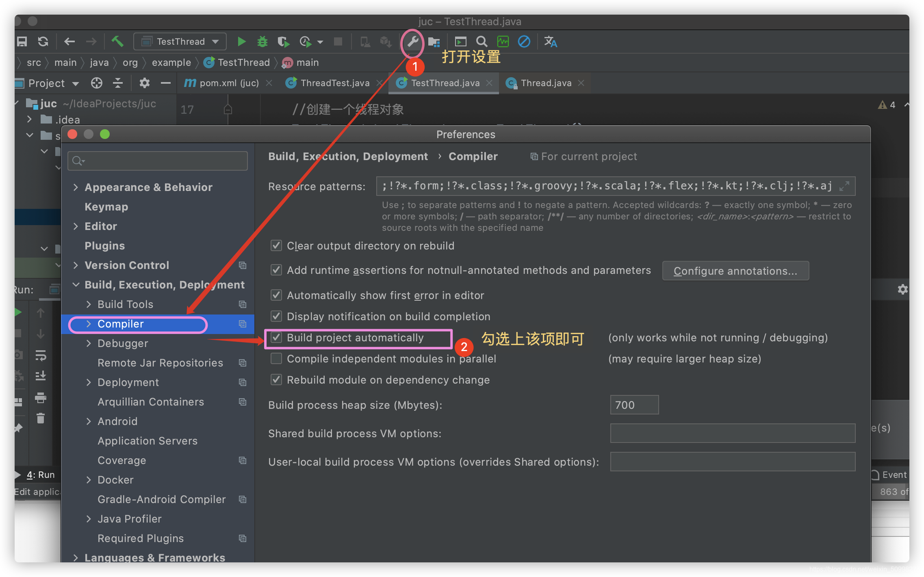Image resolution: width=924 pixels, height=577 pixels.
Task: Toggle Compile independent modules in parallel
Action: 277,359
